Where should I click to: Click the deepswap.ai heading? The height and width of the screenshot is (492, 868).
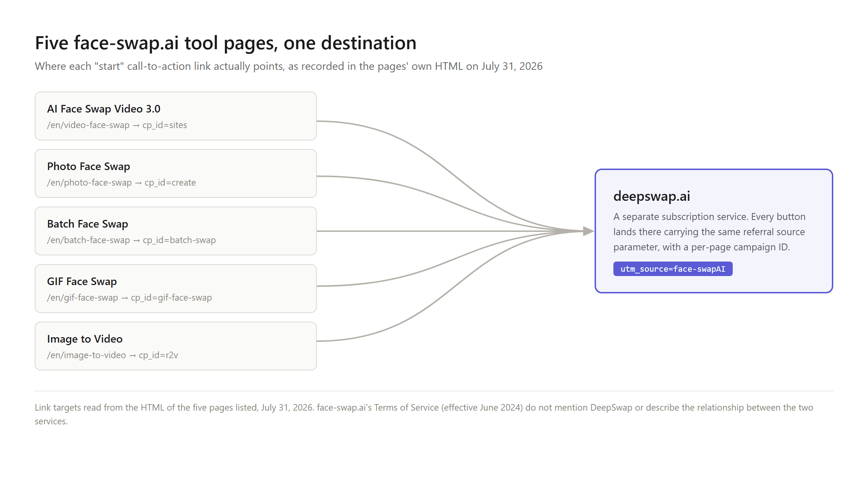652,196
